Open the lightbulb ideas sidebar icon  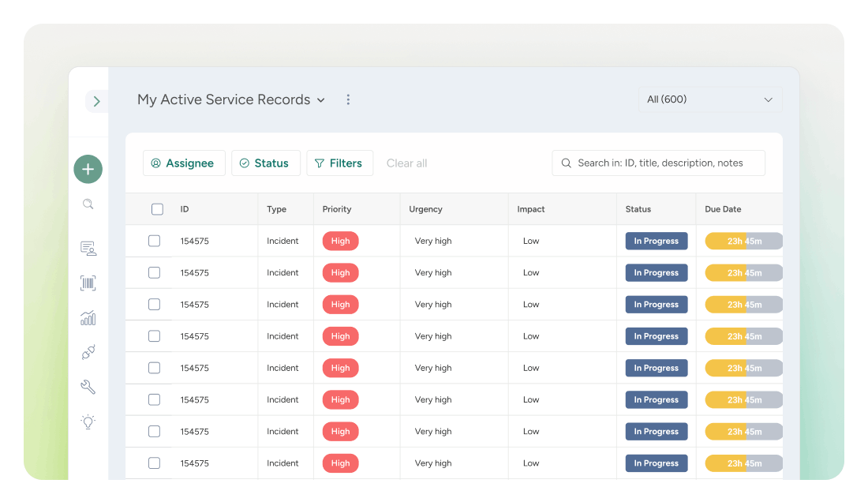88,421
